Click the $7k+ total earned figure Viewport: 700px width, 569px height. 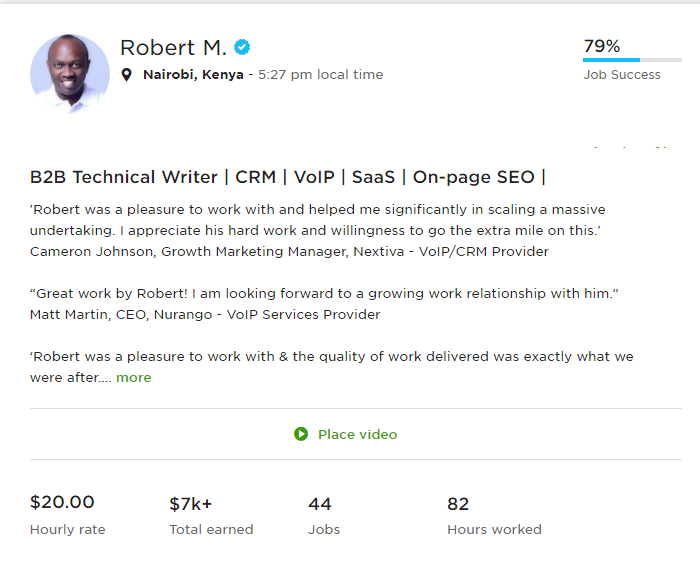pyautogui.click(x=191, y=504)
